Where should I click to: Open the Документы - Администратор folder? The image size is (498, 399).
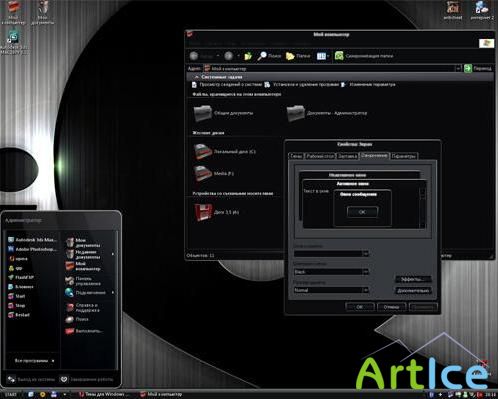click(x=327, y=113)
